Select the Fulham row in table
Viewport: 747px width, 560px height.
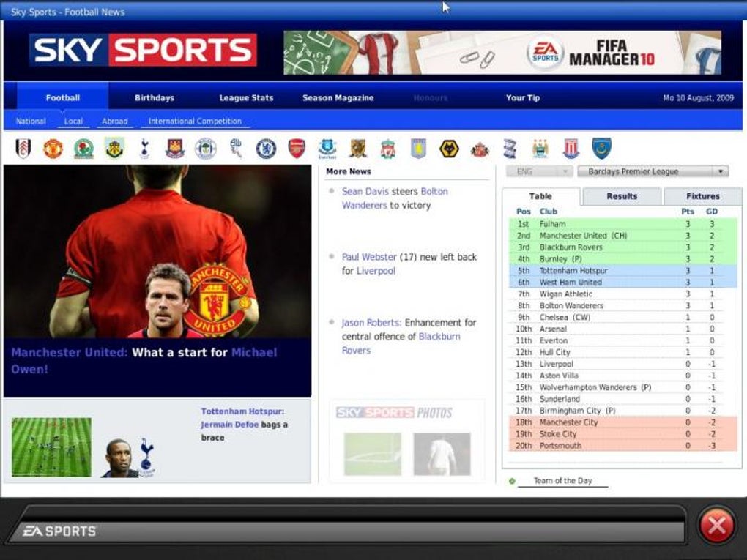[x=623, y=224]
